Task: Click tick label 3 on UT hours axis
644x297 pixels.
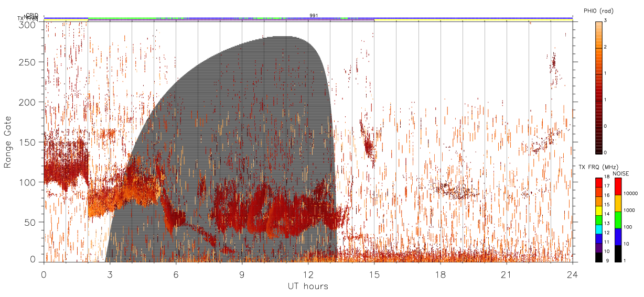Action: 110,274
